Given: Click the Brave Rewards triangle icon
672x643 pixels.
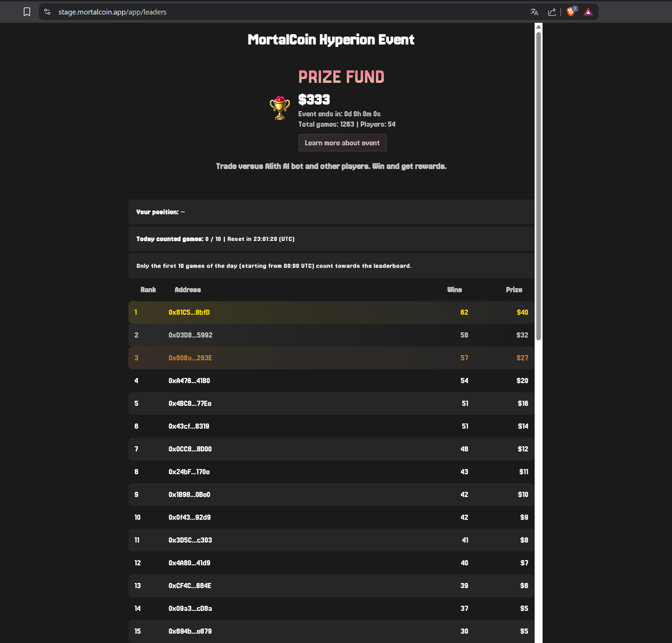Looking at the screenshot, I should pos(588,12).
